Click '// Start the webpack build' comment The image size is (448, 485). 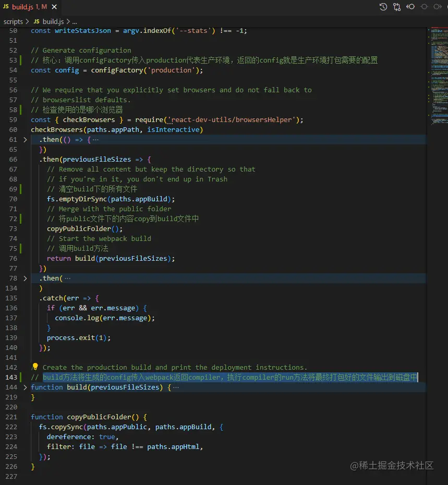pyautogui.click(x=99, y=238)
